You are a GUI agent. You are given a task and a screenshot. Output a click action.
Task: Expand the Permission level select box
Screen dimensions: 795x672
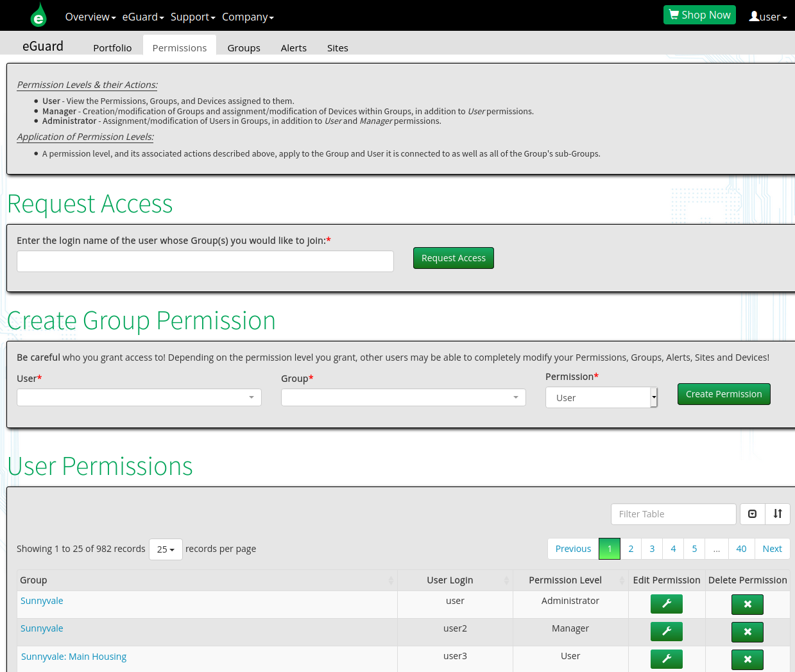coord(601,397)
